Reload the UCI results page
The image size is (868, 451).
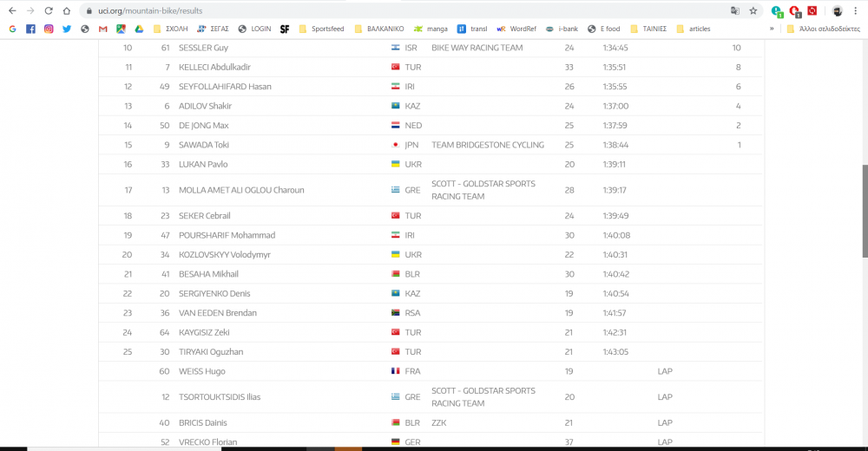[48, 11]
